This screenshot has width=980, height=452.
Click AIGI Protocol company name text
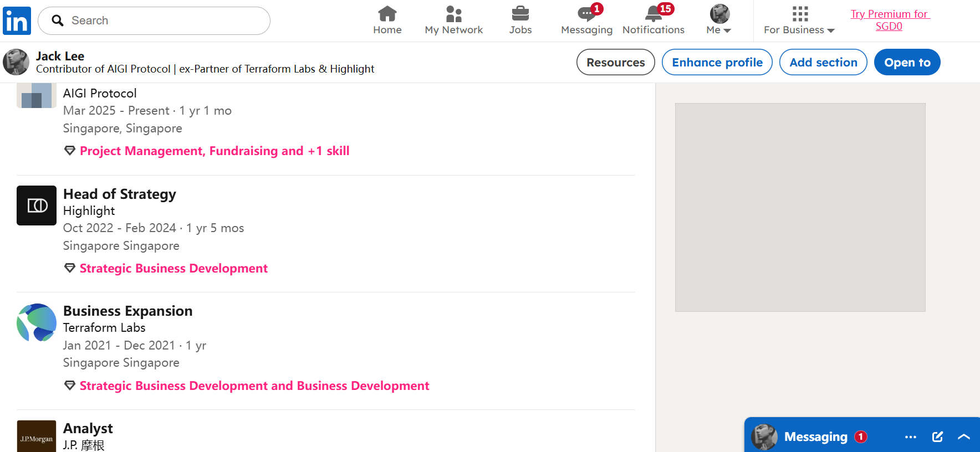coord(100,93)
